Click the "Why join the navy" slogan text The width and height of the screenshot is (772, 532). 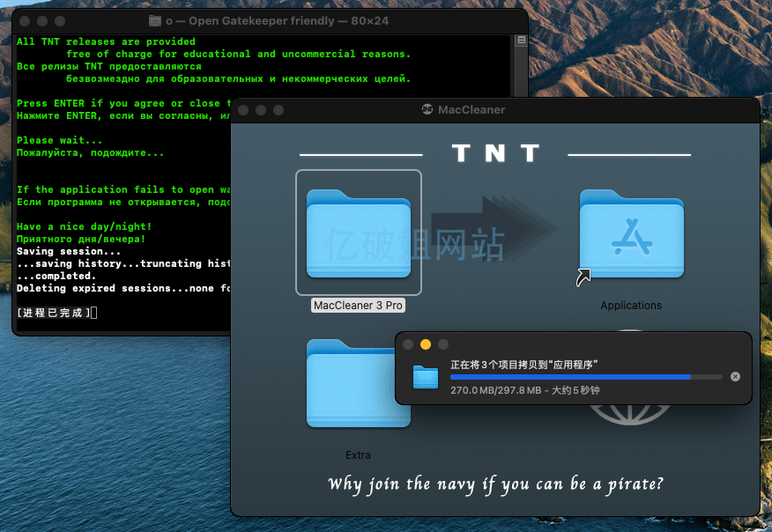pyautogui.click(x=495, y=484)
